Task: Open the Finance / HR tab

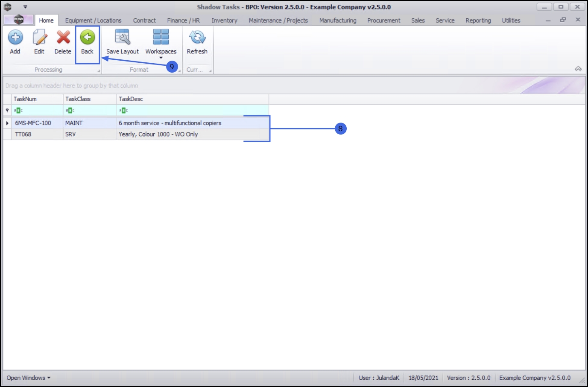Action: click(x=184, y=20)
